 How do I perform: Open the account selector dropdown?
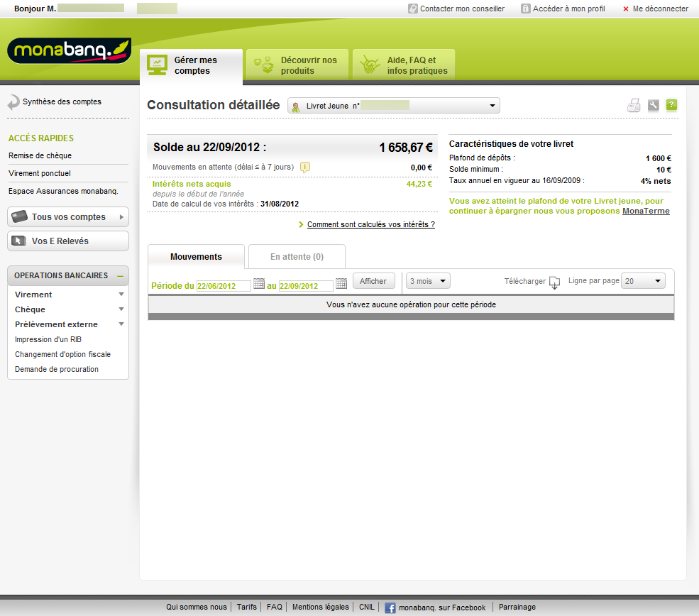[x=492, y=104]
